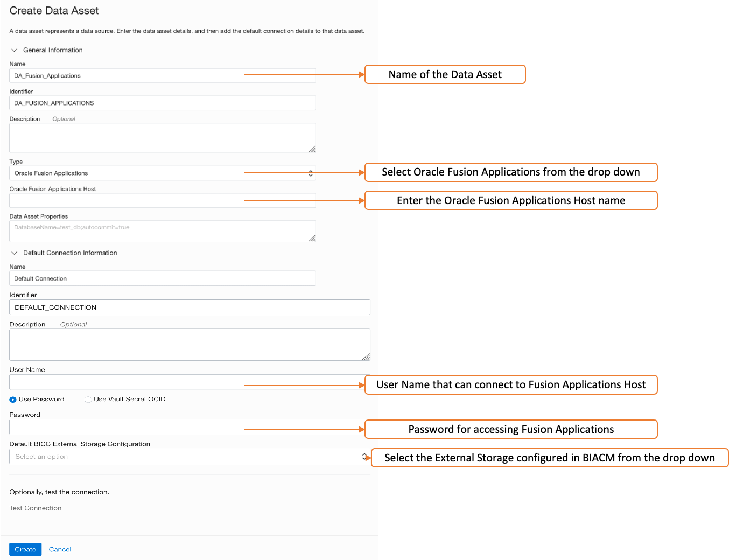Click the 'Optionally, test the connection.' text
The width and height of the screenshot is (729, 560).
59,492
